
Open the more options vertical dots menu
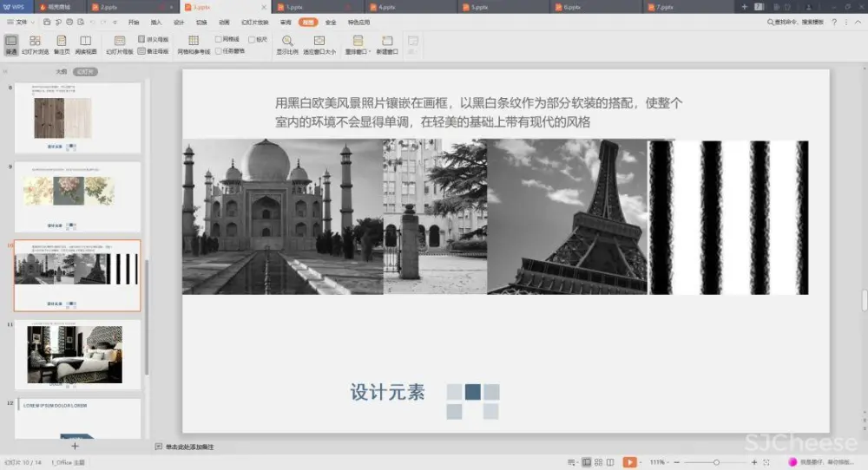(845, 23)
